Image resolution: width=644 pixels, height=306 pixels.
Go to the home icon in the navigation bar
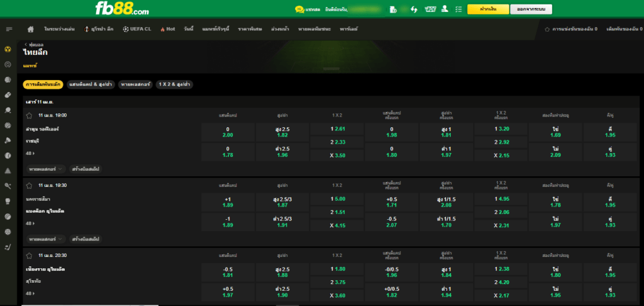(30, 29)
